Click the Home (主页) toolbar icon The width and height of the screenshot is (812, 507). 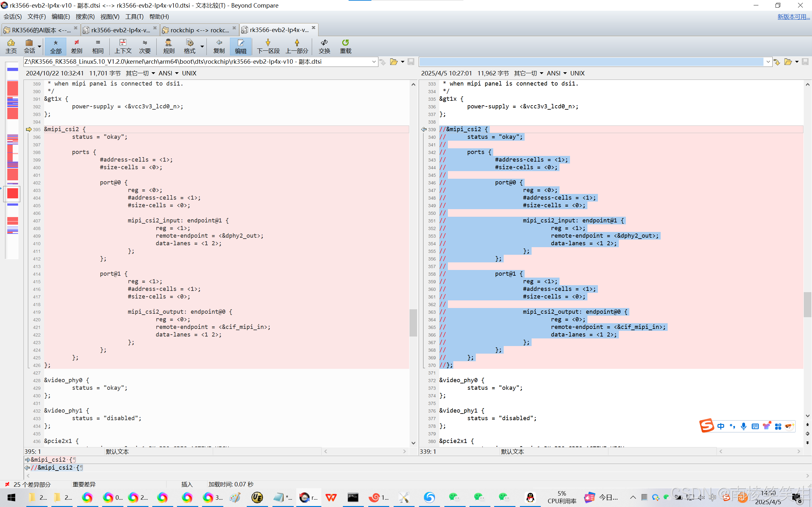(x=11, y=46)
